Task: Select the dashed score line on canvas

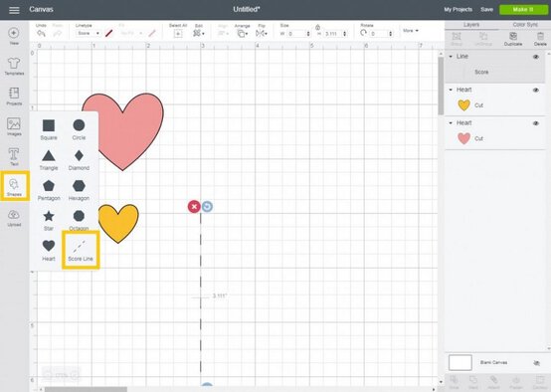Action: [201, 293]
